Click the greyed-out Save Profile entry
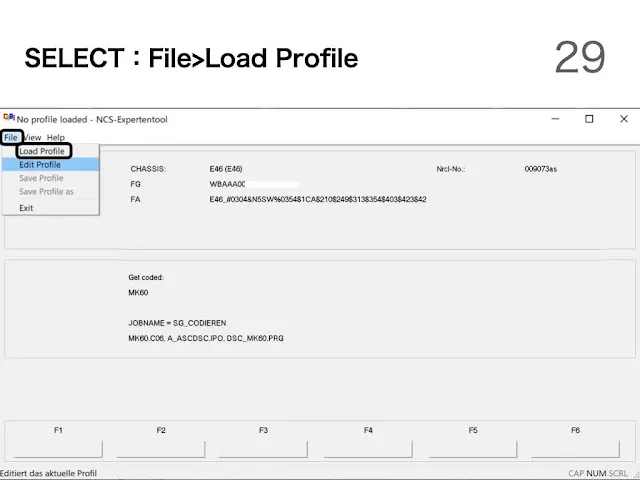The image size is (640, 480). [41, 178]
